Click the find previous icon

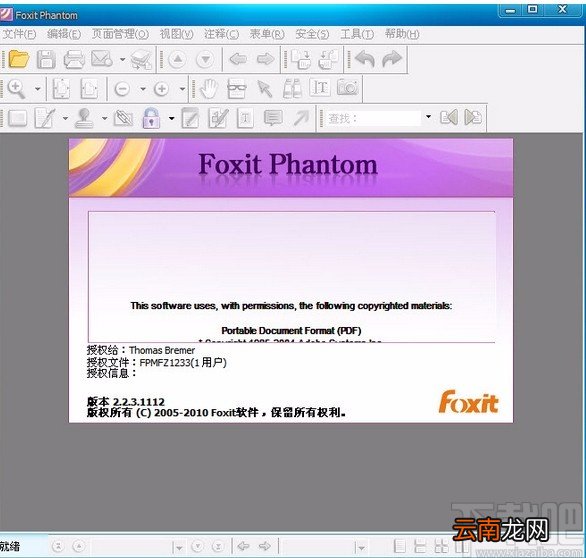[448, 118]
